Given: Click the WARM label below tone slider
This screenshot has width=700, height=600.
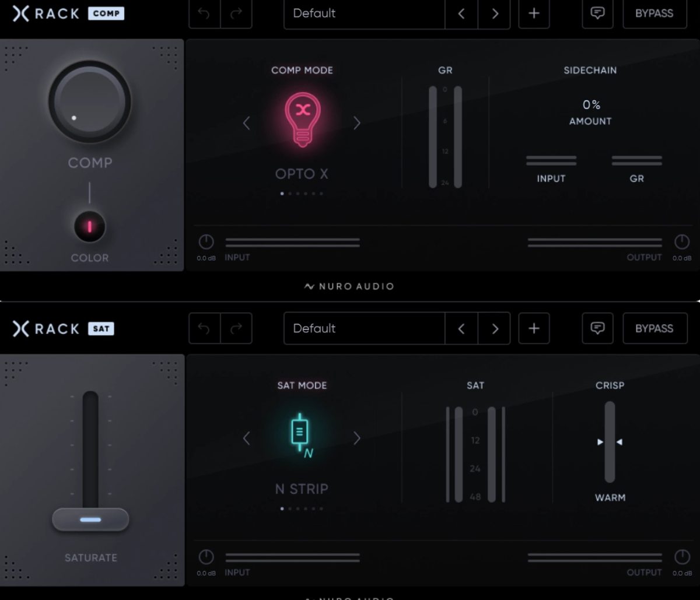Looking at the screenshot, I should [610, 497].
